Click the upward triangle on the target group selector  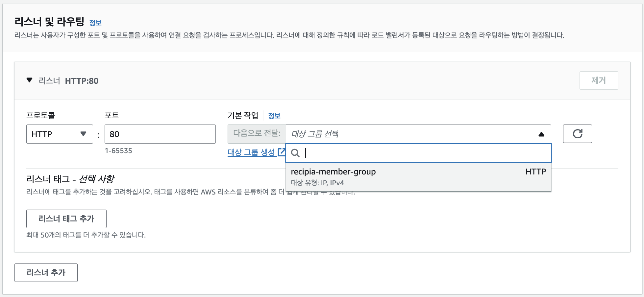coord(541,134)
